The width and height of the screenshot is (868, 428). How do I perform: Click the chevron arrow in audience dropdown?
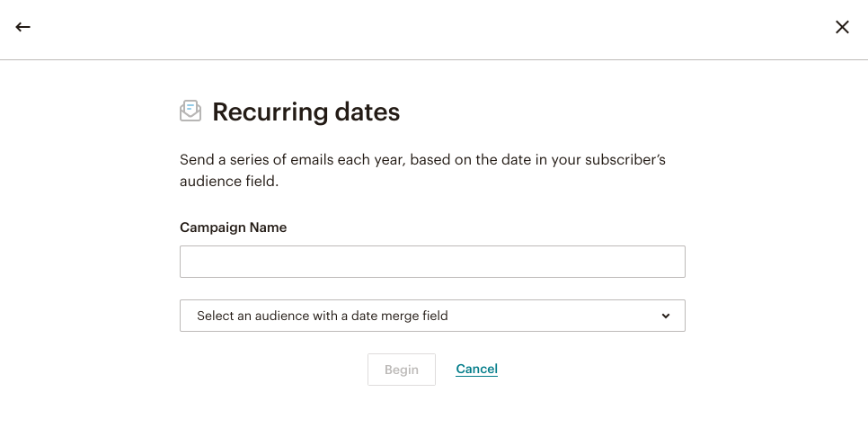coord(666,316)
